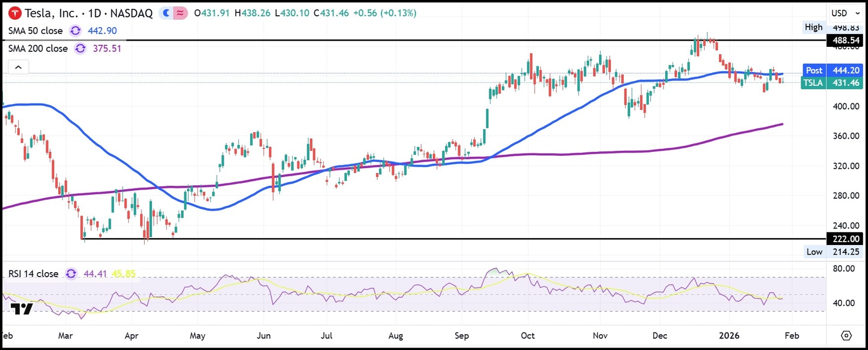The height and width of the screenshot is (350, 868).
Task: Click the RSI 14 reload indicator icon
Action: [x=71, y=274]
